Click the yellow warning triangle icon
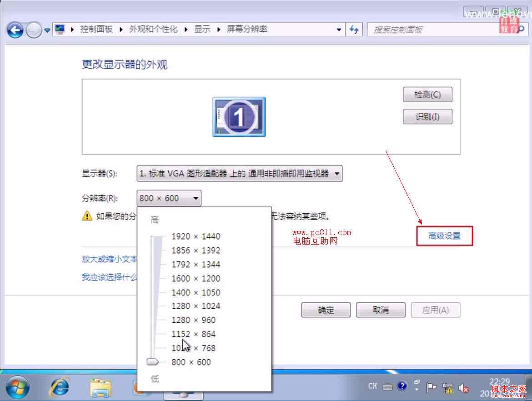This screenshot has width=532, height=401. [86, 216]
